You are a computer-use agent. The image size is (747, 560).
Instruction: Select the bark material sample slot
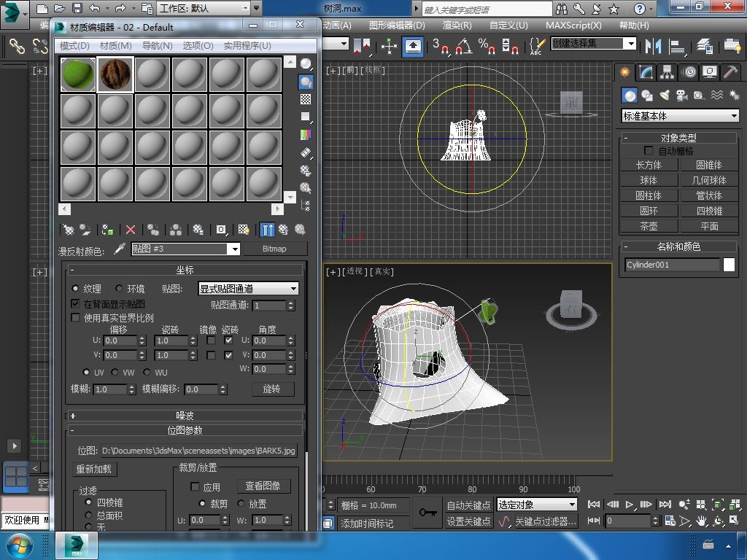[x=115, y=74]
